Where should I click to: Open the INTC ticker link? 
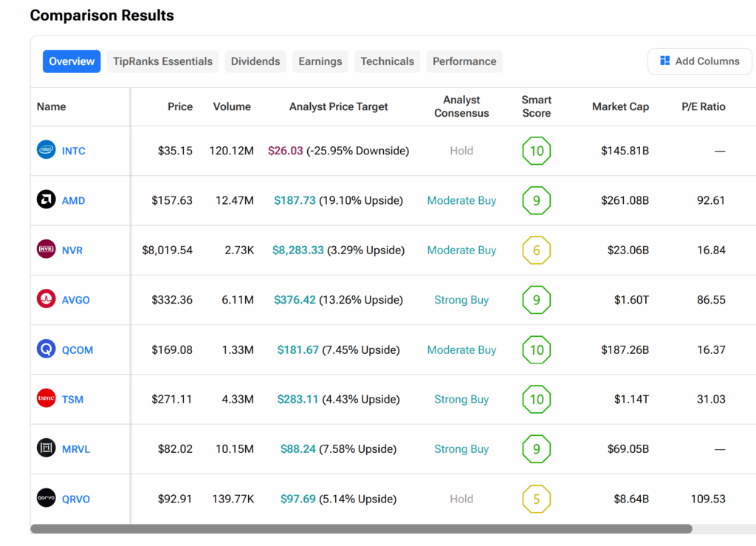(73, 151)
